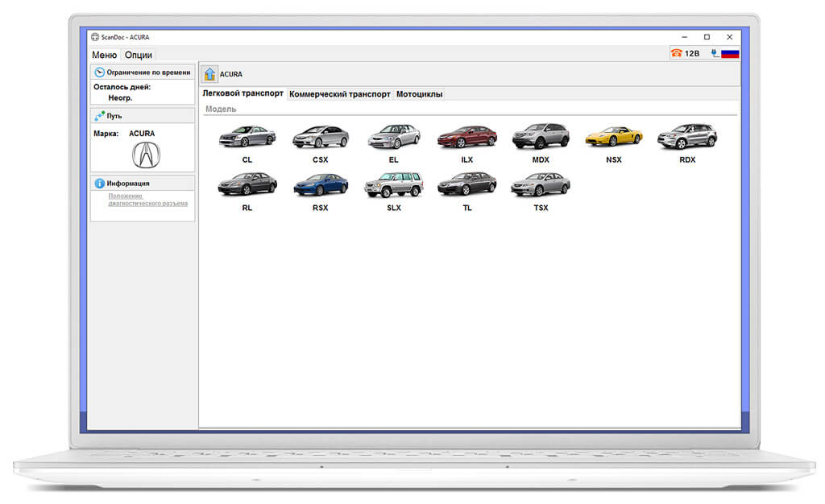Image resolution: width=825 pixels, height=504 pixels.
Task: Click the home arrow icon beside ACURA
Action: pyautogui.click(x=209, y=74)
